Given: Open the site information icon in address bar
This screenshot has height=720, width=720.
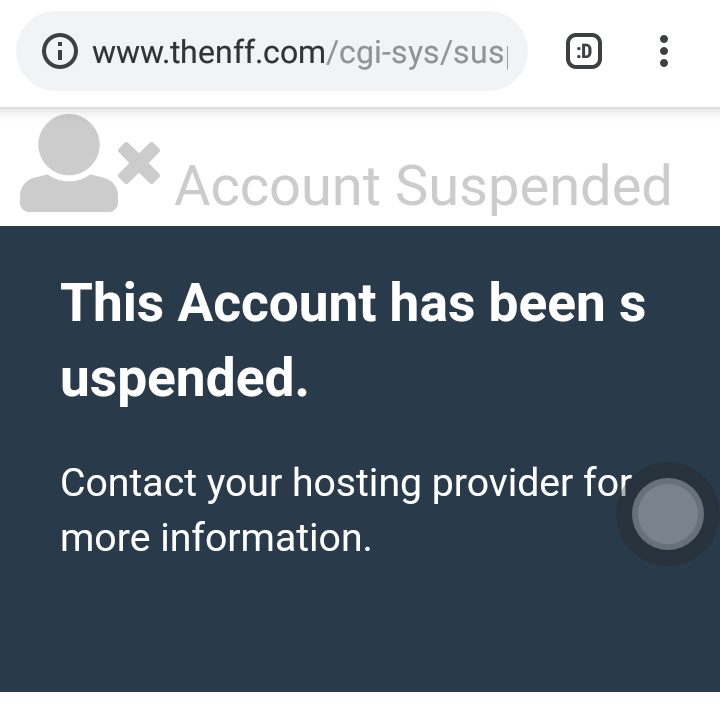Looking at the screenshot, I should (60, 51).
